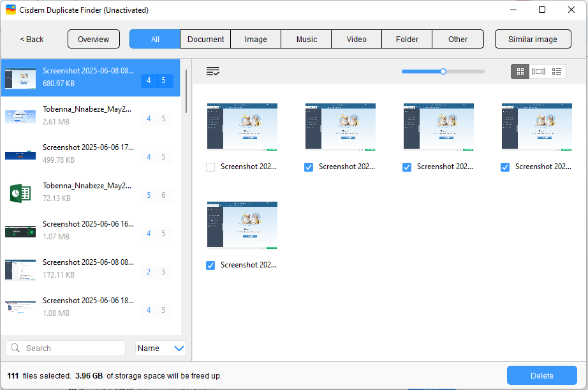
Task: Open the Similar image view
Action: coord(533,39)
